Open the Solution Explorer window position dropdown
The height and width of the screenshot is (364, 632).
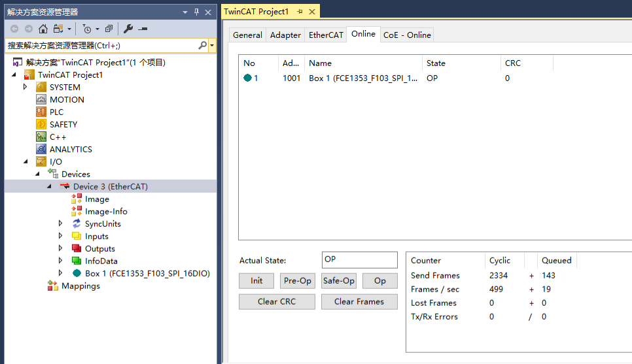point(185,12)
